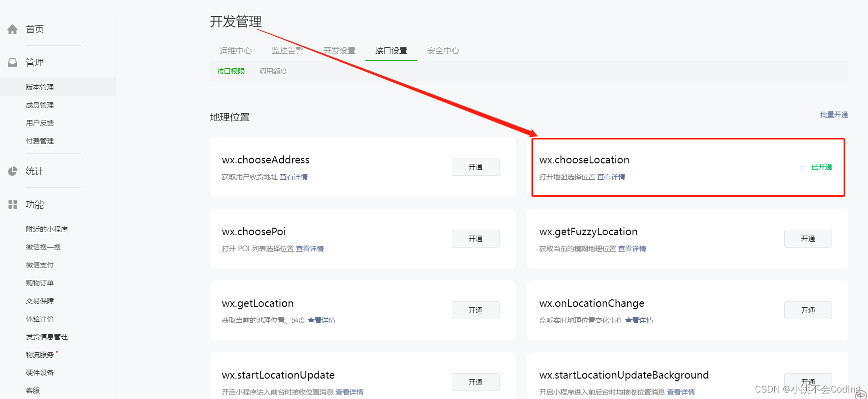The width and height of the screenshot is (868, 399).
Task: Click the 开发管理 page title
Action: click(236, 22)
